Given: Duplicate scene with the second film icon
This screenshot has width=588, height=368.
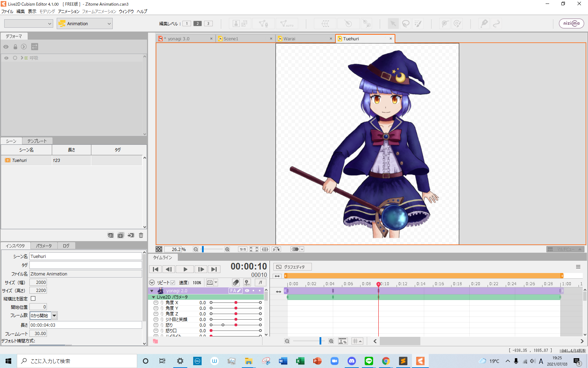Looking at the screenshot, I should [121, 235].
